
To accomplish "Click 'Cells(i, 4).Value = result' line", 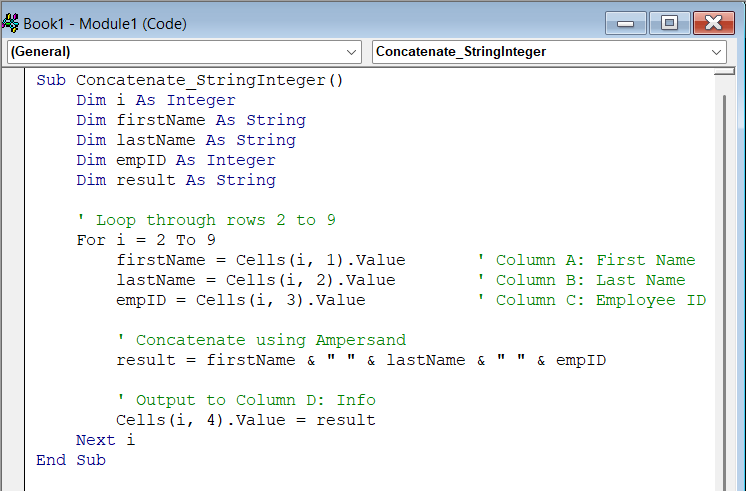I will tap(245, 420).
